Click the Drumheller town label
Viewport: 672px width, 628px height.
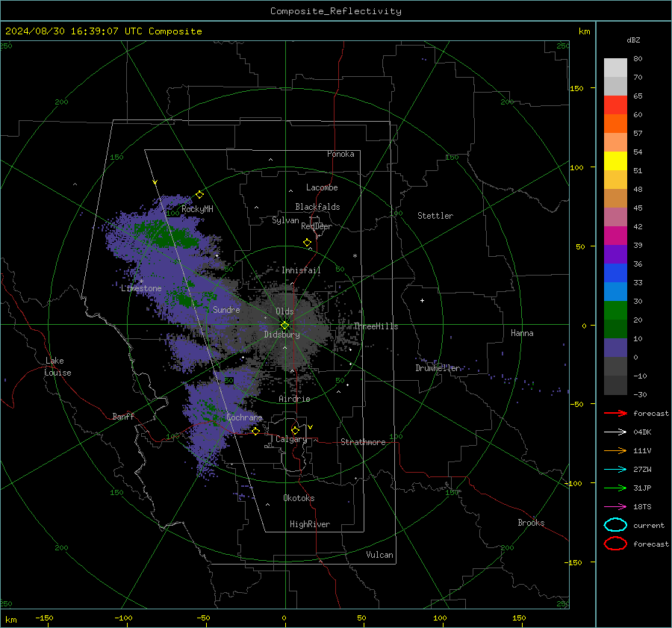pyautogui.click(x=438, y=368)
